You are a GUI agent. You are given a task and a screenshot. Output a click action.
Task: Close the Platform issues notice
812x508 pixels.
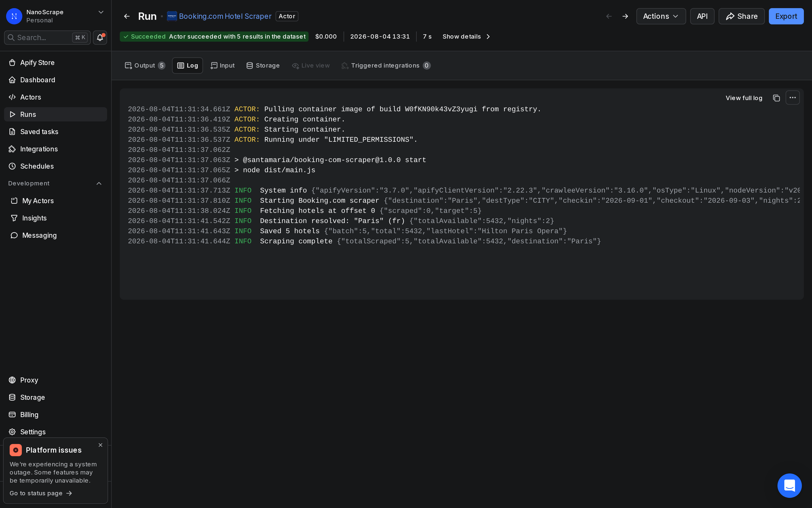coord(100,445)
